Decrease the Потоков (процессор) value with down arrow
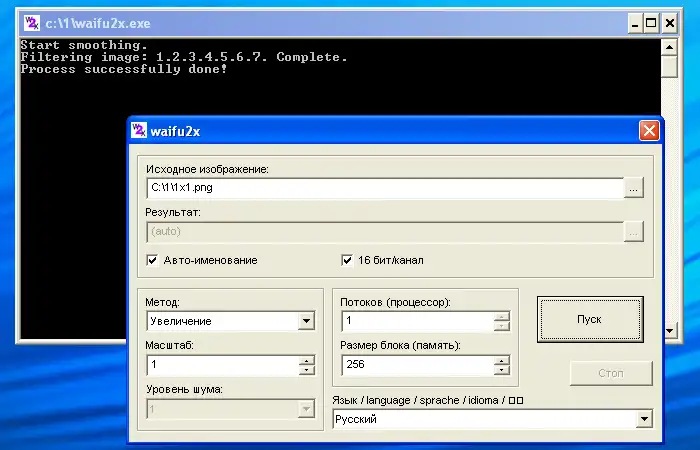 click(x=502, y=326)
